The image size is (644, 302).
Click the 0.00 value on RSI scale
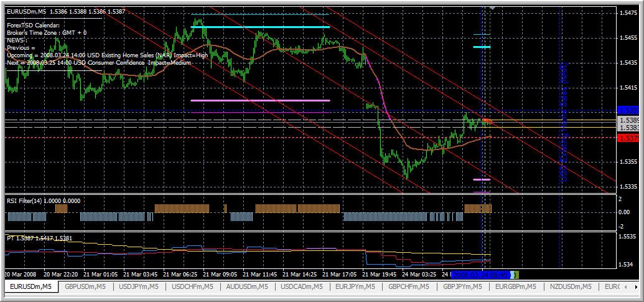pyautogui.click(x=624, y=212)
